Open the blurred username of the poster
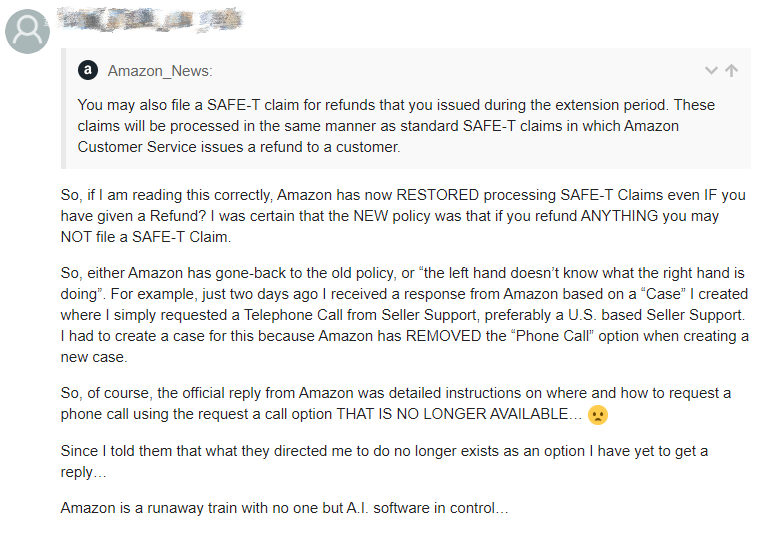Image resolution: width=774 pixels, height=544 pixels. (x=150, y=17)
